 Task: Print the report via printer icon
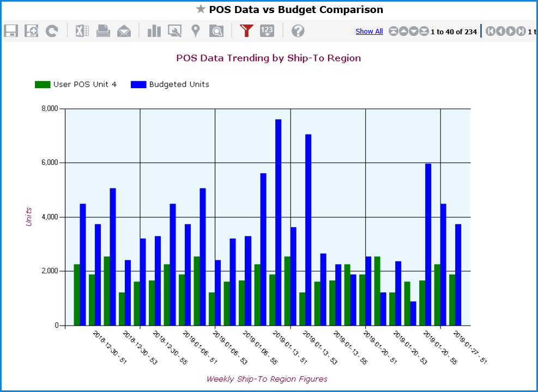point(103,31)
